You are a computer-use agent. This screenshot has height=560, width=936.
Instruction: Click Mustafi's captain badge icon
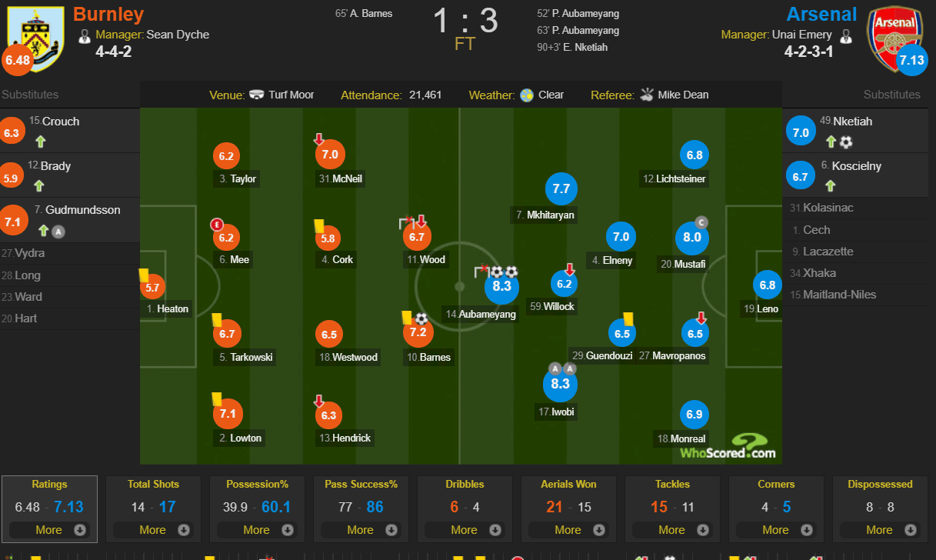point(701,222)
